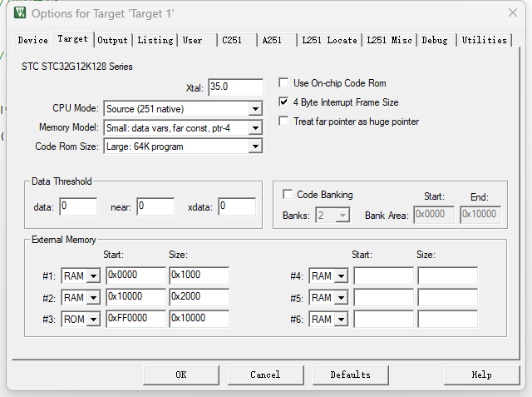Close the Options for Target dialog

point(513,13)
